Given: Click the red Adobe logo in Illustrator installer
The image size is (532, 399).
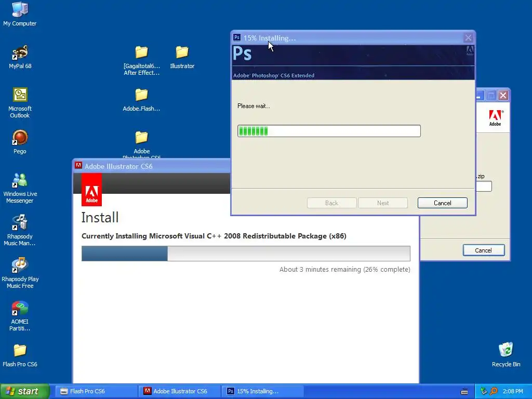Looking at the screenshot, I should point(91,190).
